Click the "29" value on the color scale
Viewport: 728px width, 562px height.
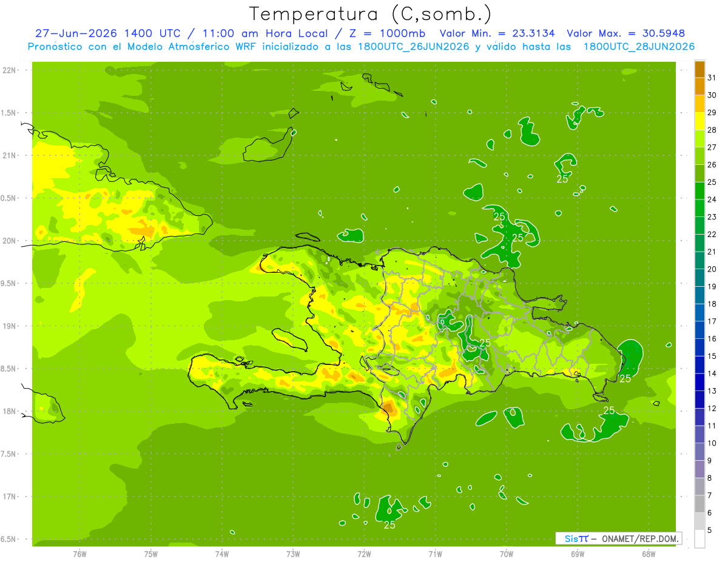[x=712, y=113]
